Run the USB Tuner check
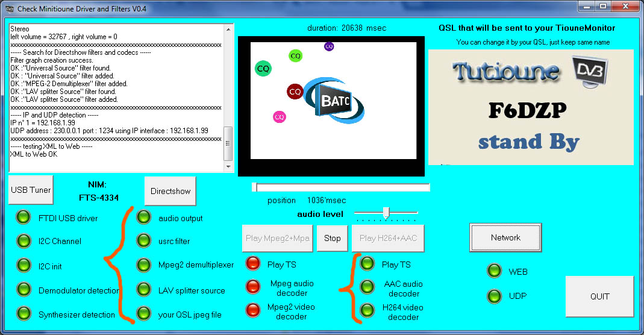This screenshot has height=335, width=644. 31,190
